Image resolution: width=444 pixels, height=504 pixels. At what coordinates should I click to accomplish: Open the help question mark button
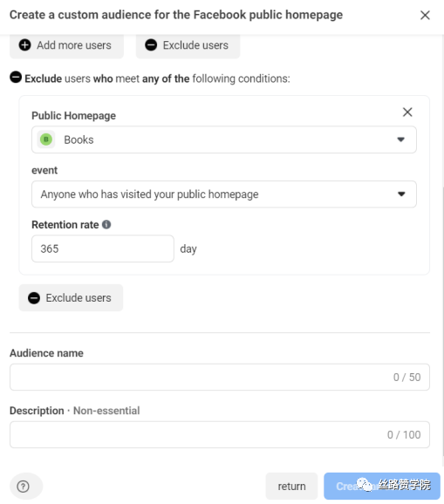(24, 487)
